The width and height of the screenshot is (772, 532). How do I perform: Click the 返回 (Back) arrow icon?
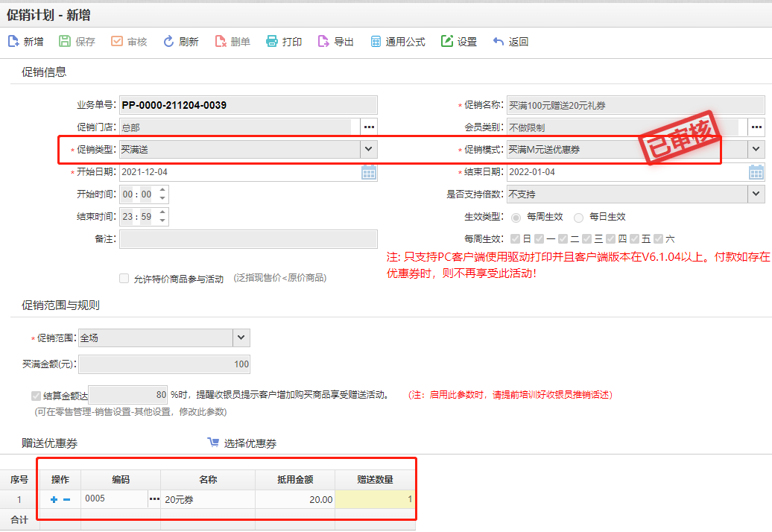point(499,42)
